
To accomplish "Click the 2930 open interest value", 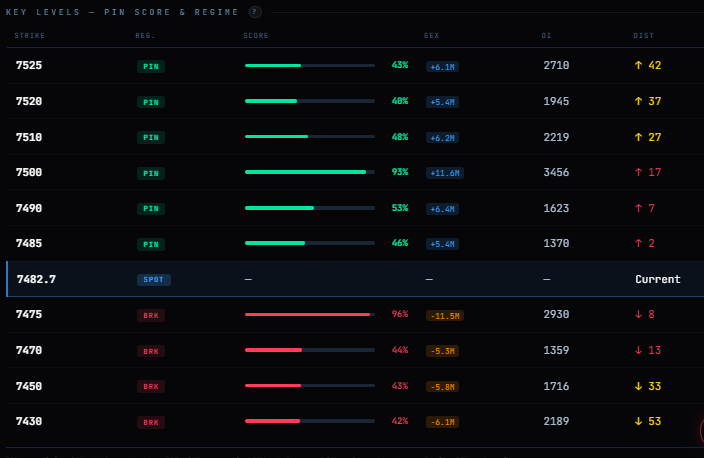I will (x=556, y=314).
